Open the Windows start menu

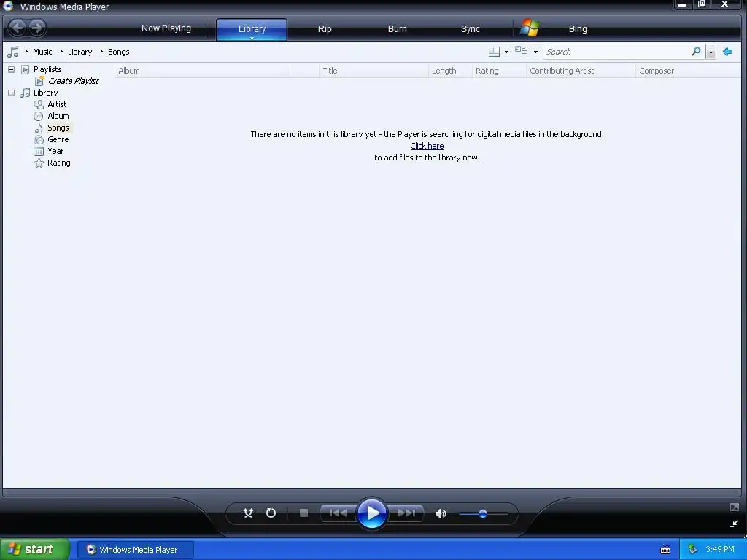pos(35,549)
